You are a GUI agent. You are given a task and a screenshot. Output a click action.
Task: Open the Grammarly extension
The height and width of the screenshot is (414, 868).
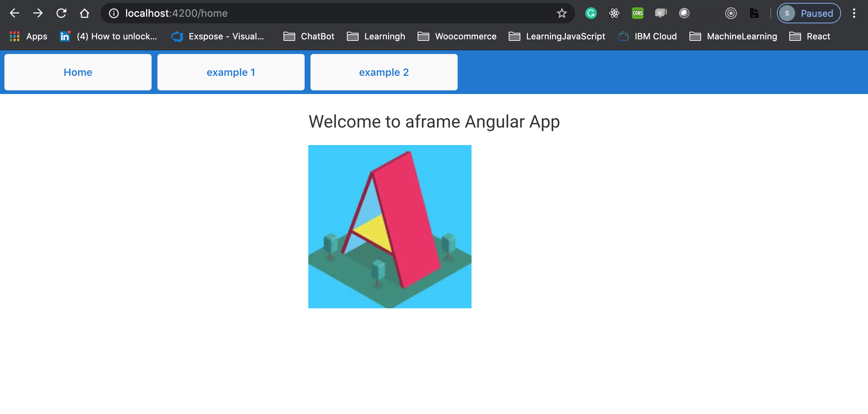[x=591, y=13]
